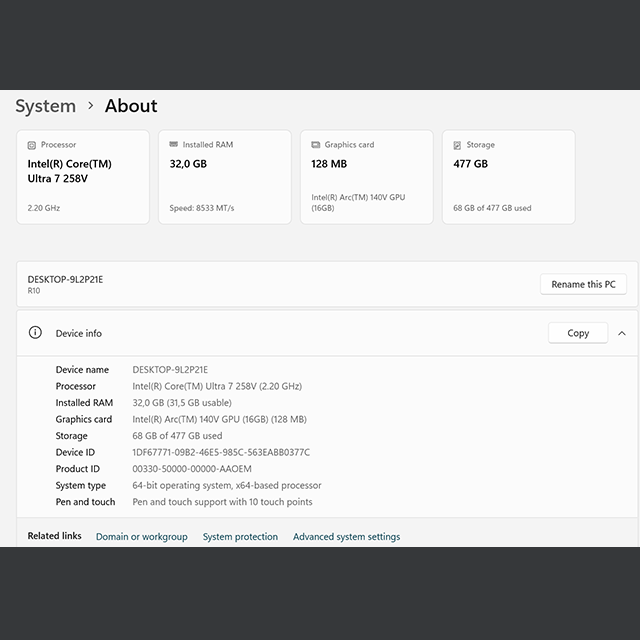Click the Device info circle icon
This screenshot has height=640, width=640.
pos(35,333)
